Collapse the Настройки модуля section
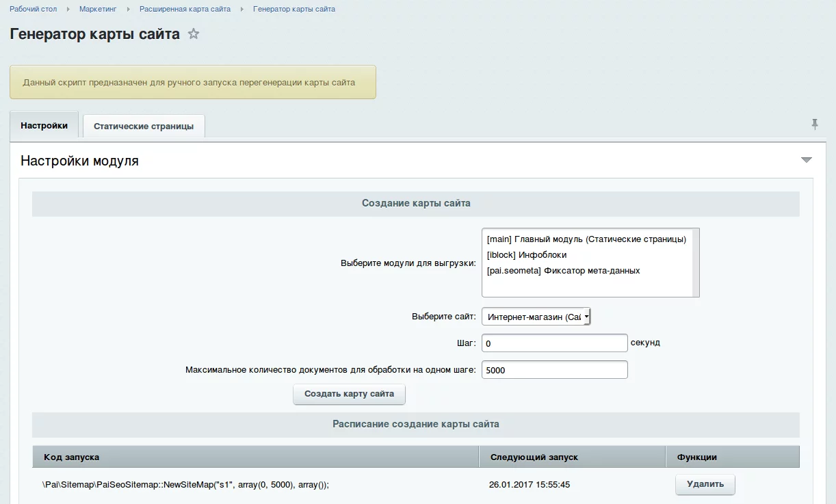 [x=806, y=160]
